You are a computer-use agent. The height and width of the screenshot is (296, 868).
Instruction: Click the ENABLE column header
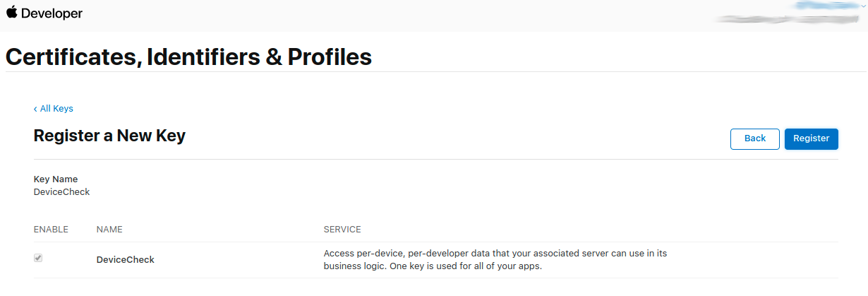tap(51, 230)
